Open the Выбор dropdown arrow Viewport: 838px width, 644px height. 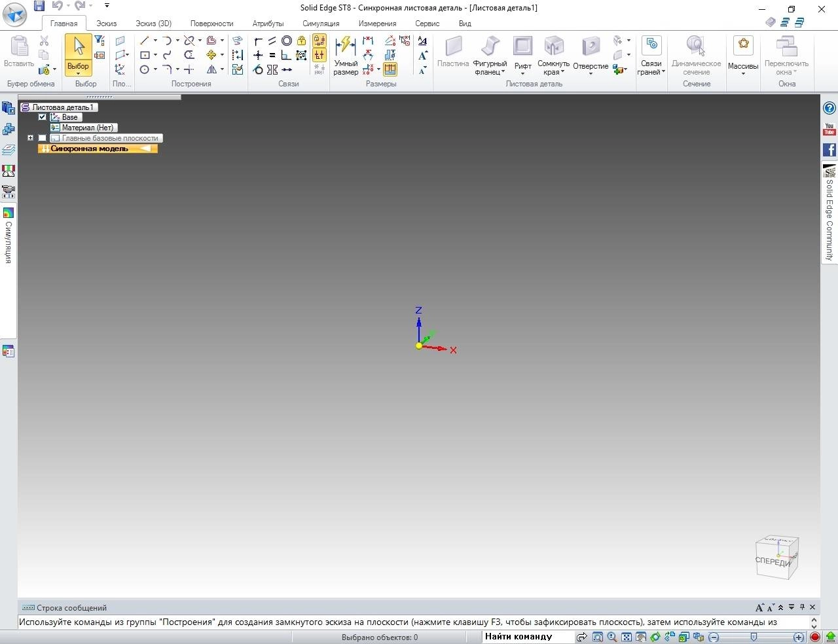coord(78,73)
